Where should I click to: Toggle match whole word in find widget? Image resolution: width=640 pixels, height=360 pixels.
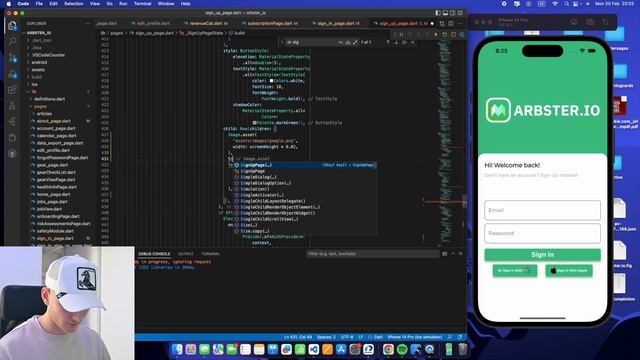pyautogui.click(x=348, y=42)
